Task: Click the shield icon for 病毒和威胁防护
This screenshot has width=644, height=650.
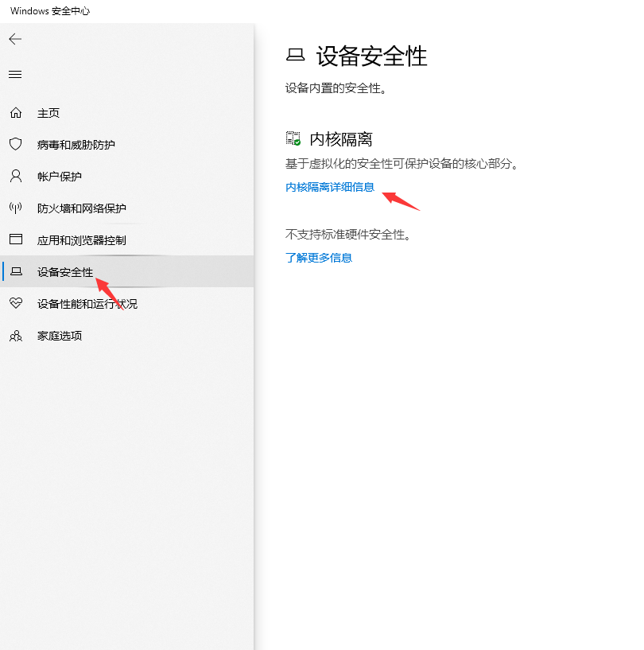Action: coord(16,144)
